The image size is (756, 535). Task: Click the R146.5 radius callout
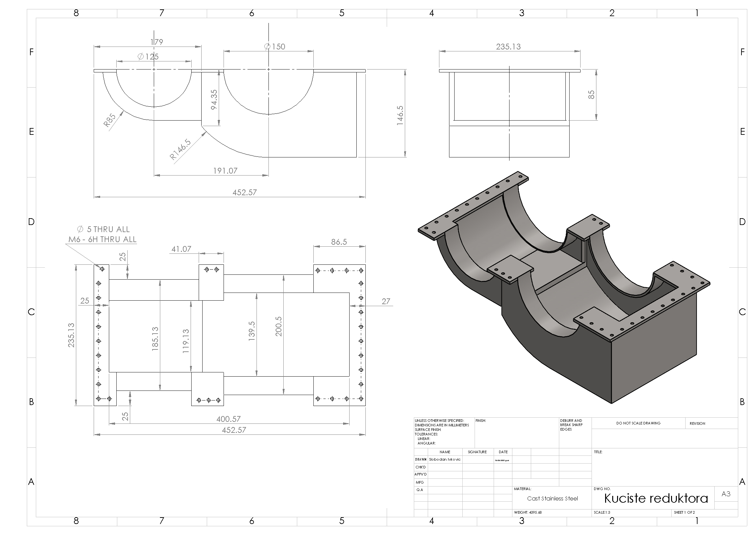pos(180,149)
